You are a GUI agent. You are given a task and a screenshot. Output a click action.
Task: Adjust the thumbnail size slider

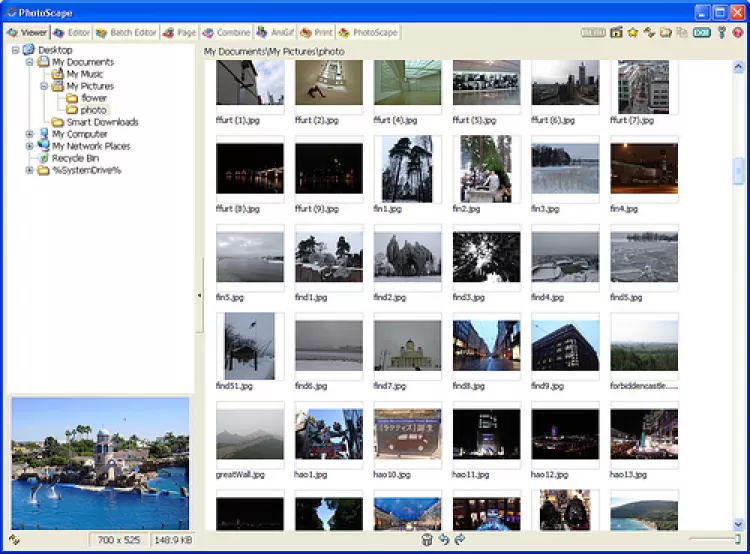click(738, 540)
